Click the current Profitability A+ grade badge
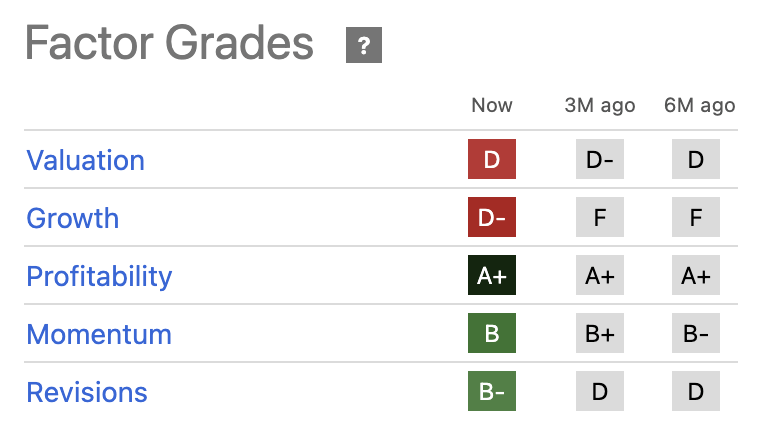This screenshot has height=438, width=762. [x=492, y=276]
